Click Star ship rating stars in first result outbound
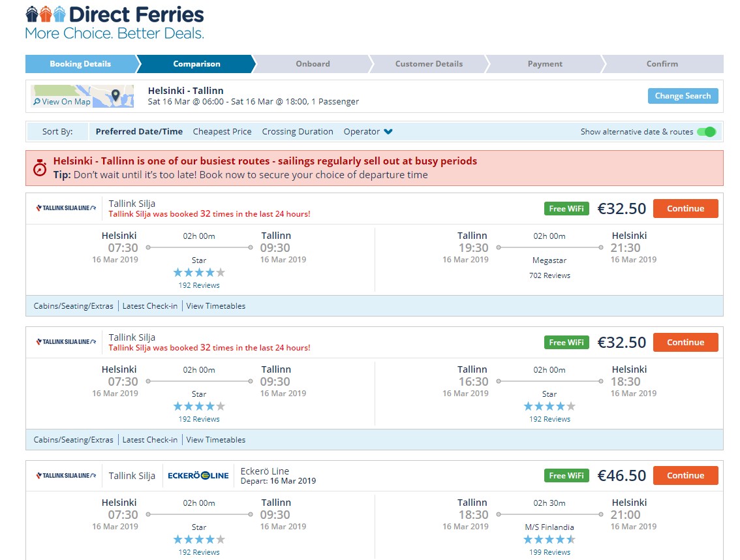Screen dimensions: 740x560 click(x=198, y=272)
